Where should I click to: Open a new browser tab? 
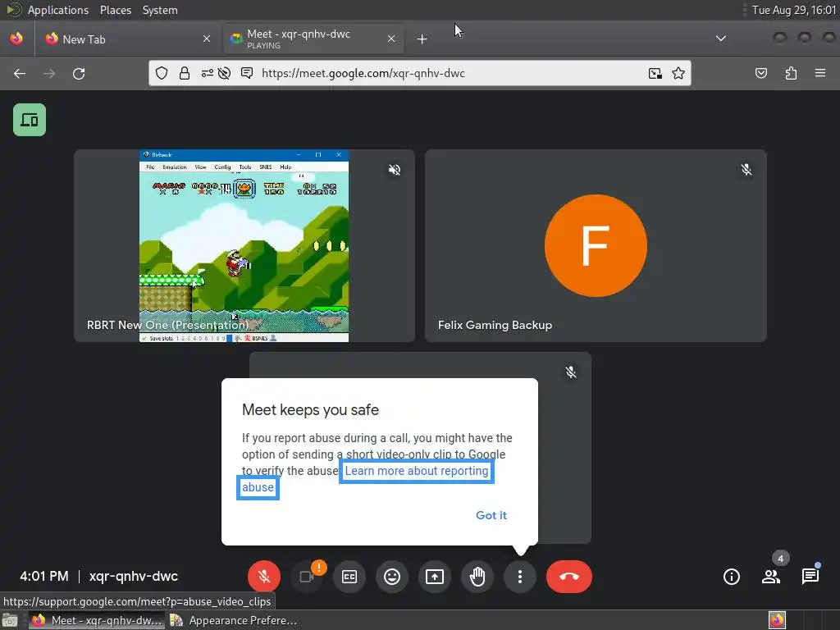422,39
